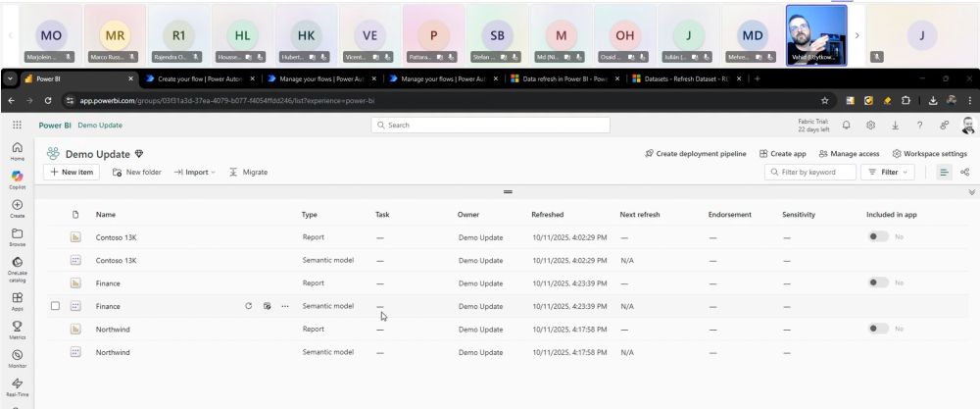
Task: Open the Northwind semantic model
Action: click(x=113, y=352)
